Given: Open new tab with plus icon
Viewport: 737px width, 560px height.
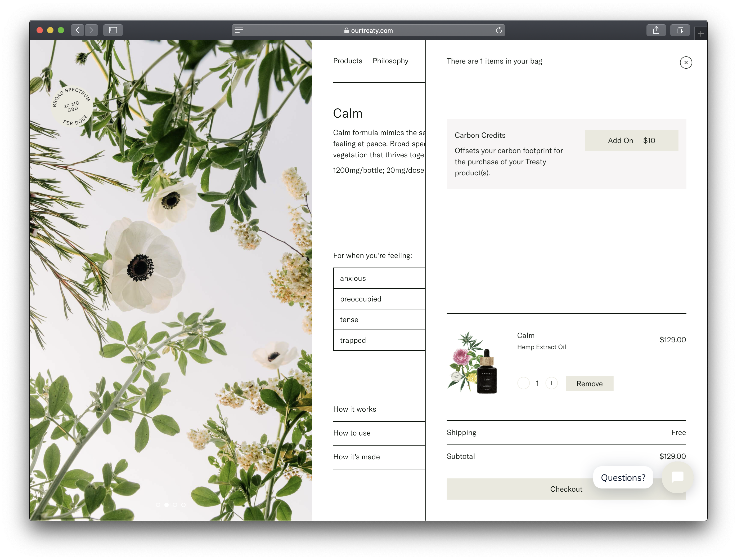Looking at the screenshot, I should (x=700, y=34).
